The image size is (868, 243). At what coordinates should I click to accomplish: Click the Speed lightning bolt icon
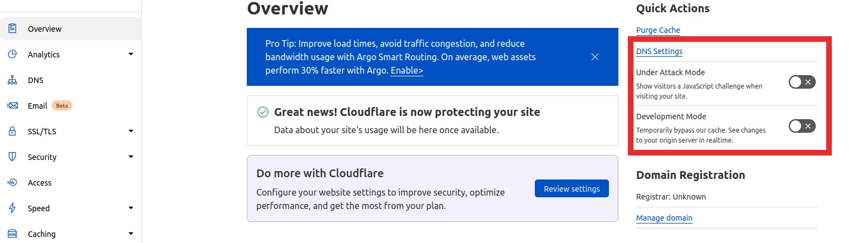pos(12,208)
